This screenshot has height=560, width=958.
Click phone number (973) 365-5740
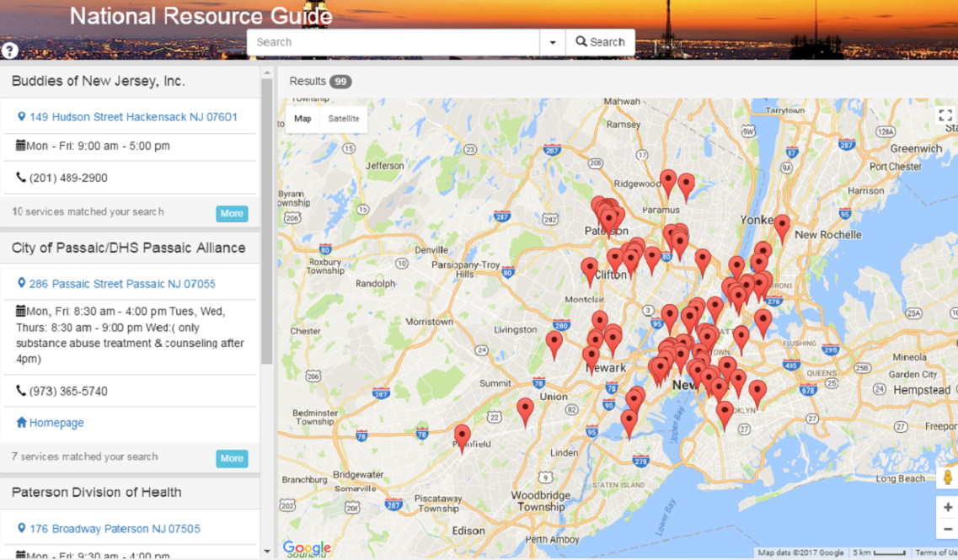click(x=68, y=392)
